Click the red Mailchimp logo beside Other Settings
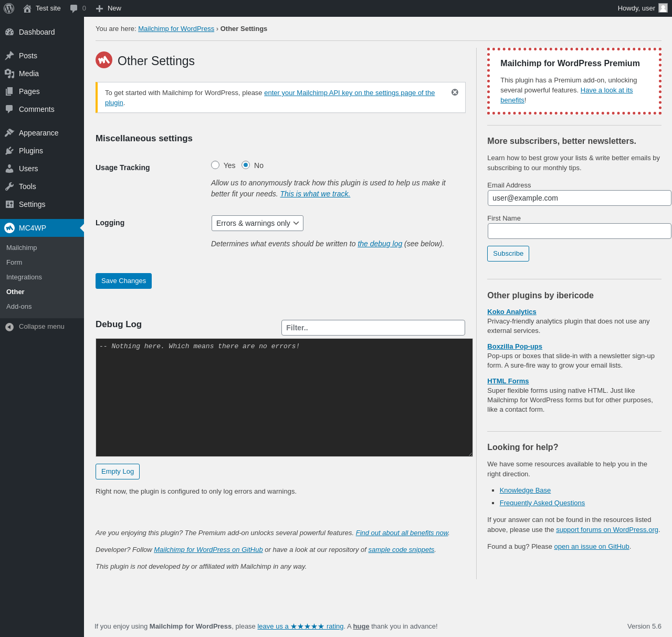 point(104,60)
